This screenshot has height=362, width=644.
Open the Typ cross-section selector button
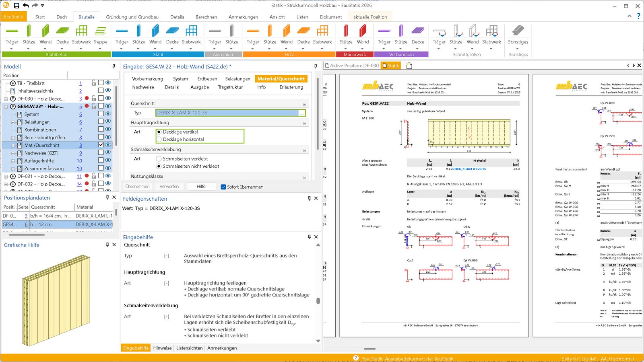[x=301, y=113]
